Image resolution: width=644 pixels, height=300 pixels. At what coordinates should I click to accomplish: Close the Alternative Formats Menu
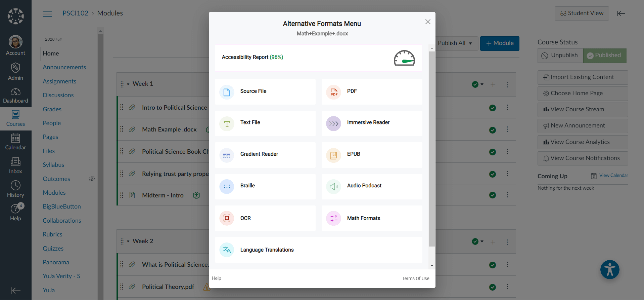point(428,22)
